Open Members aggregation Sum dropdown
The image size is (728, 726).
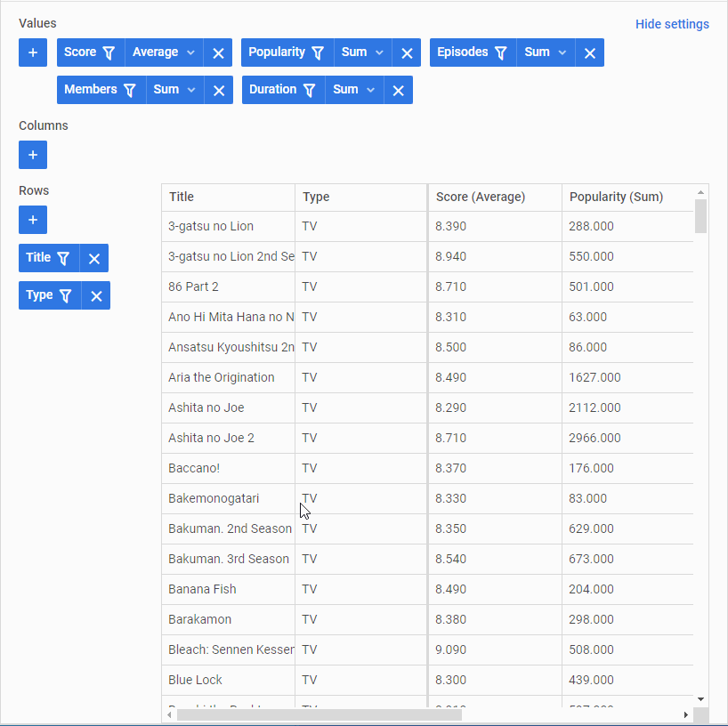[175, 90]
